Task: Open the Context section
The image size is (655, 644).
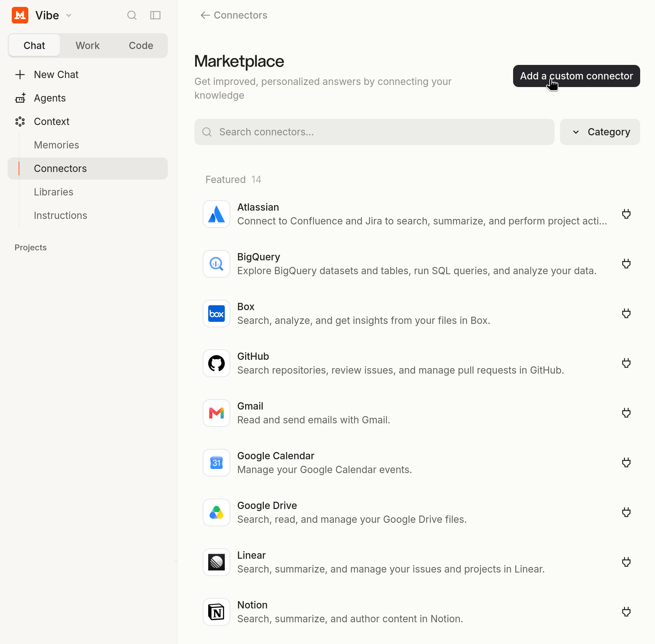Action: [88, 122]
